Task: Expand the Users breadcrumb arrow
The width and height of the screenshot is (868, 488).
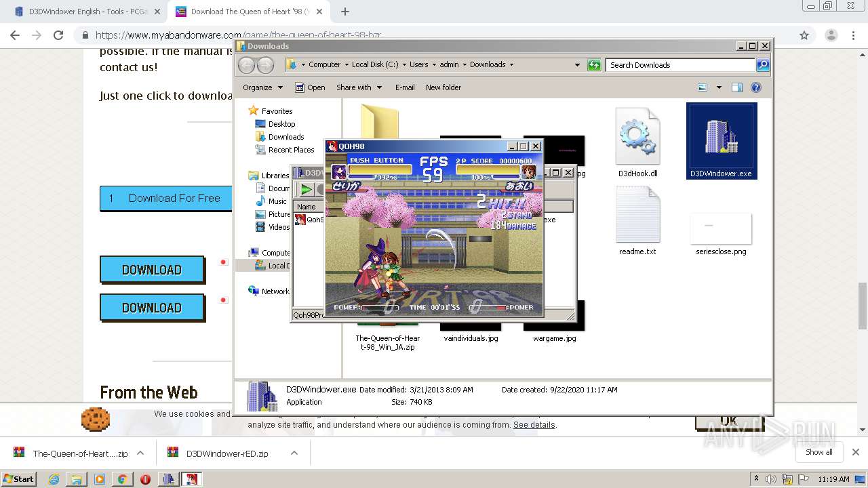Action: click(434, 65)
